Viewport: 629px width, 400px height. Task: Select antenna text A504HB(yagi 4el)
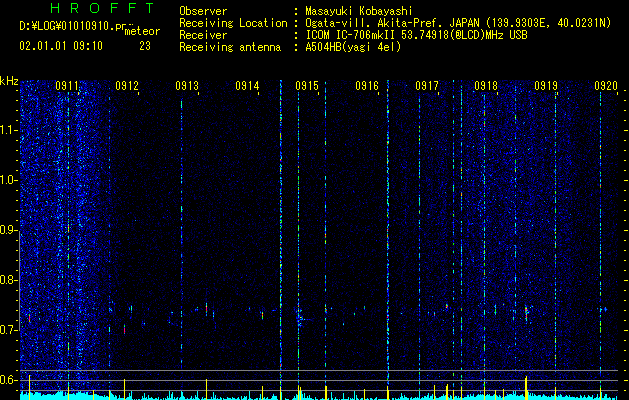click(353, 47)
